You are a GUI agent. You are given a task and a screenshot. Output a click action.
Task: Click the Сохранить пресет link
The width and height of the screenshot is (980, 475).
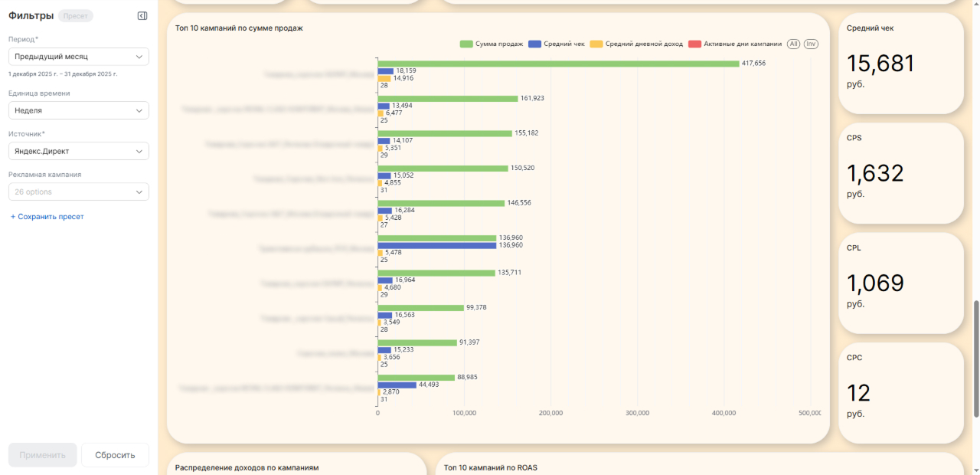[47, 217]
